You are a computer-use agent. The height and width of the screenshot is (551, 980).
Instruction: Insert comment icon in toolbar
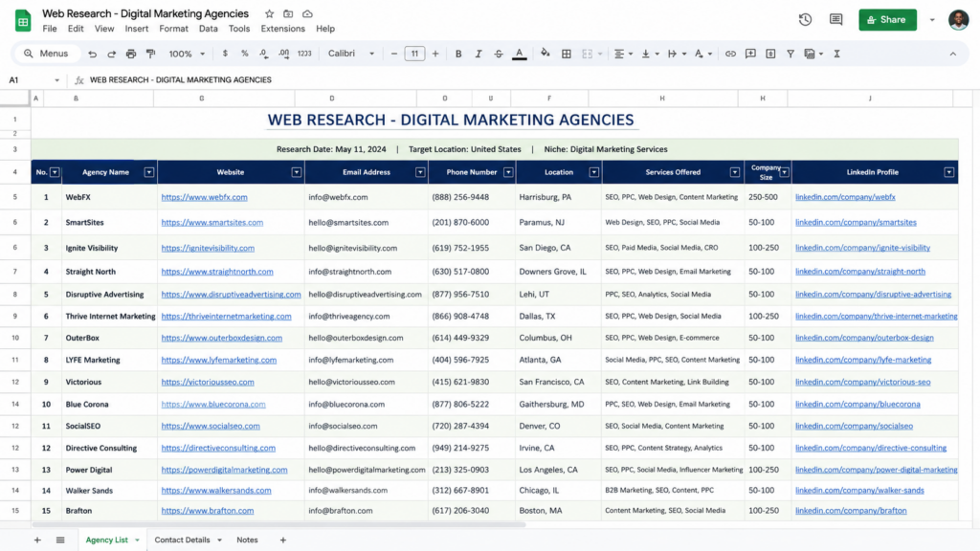click(x=750, y=54)
